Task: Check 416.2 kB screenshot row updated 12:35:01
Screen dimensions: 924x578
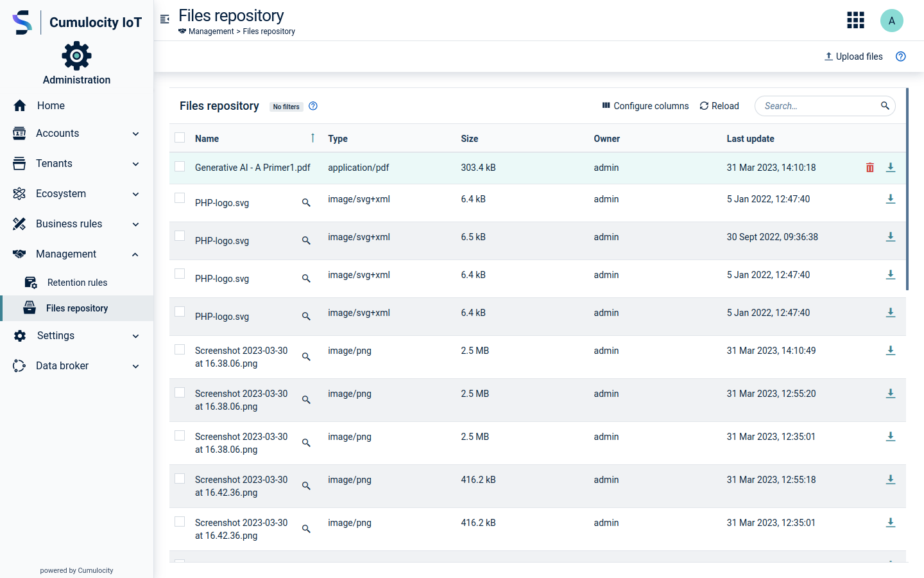Action: click(x=180, y=521)
